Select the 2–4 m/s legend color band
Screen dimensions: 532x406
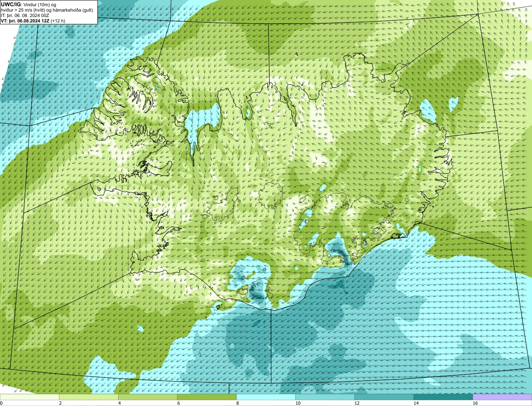[89, 397]
